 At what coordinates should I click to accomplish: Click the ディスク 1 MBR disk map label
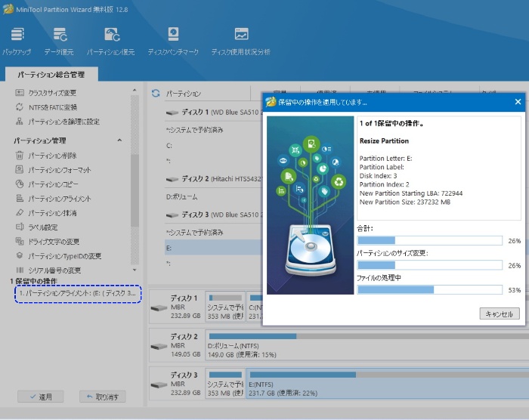pyautogui.click(x=177, y=307)
